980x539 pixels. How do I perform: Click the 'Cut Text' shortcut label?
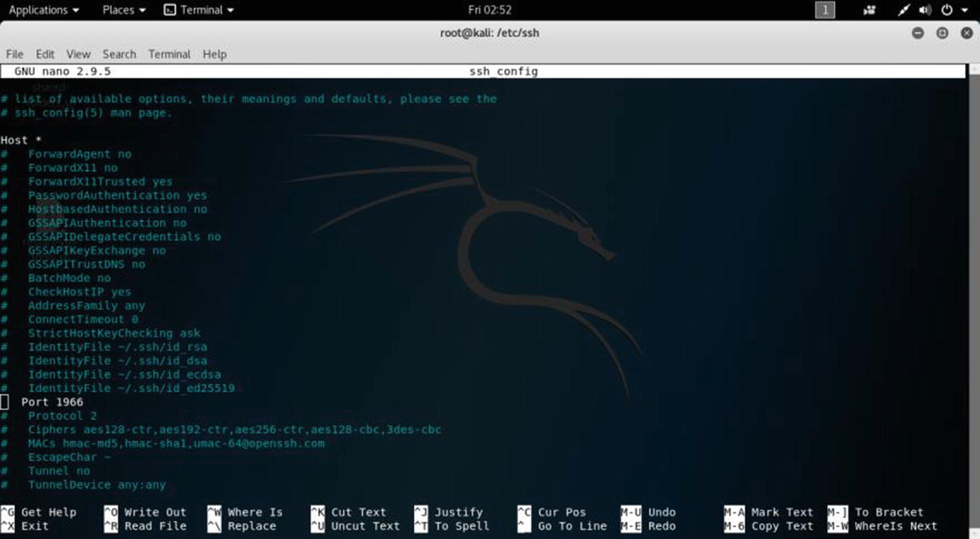coord(358,511)
